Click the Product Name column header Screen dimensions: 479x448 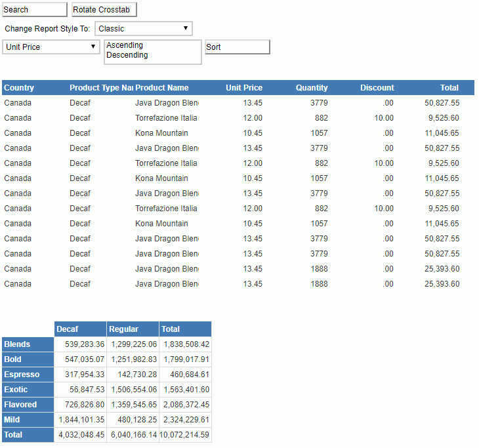point(162,88)
